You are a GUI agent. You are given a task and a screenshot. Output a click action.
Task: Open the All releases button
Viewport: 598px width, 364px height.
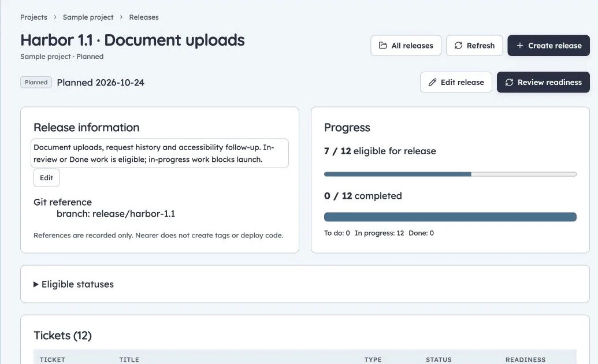[x=406, y=46]
